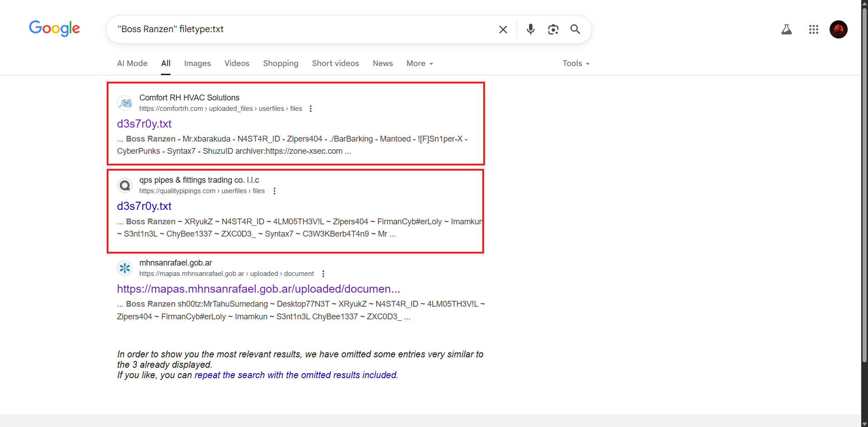Go to Google homepage via logo
868x427 pixels.
[54, 28]
